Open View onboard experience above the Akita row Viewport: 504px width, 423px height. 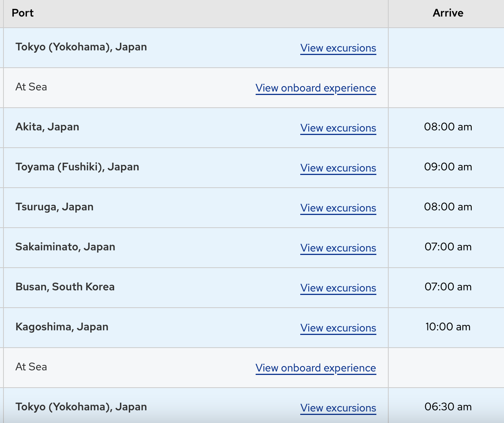[x=316, y=88]
